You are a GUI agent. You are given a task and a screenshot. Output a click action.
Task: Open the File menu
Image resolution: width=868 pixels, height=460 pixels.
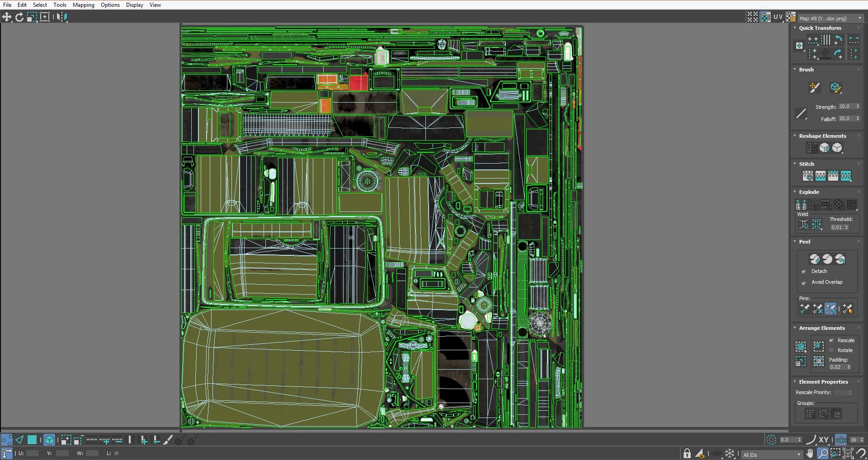point(7,5)
